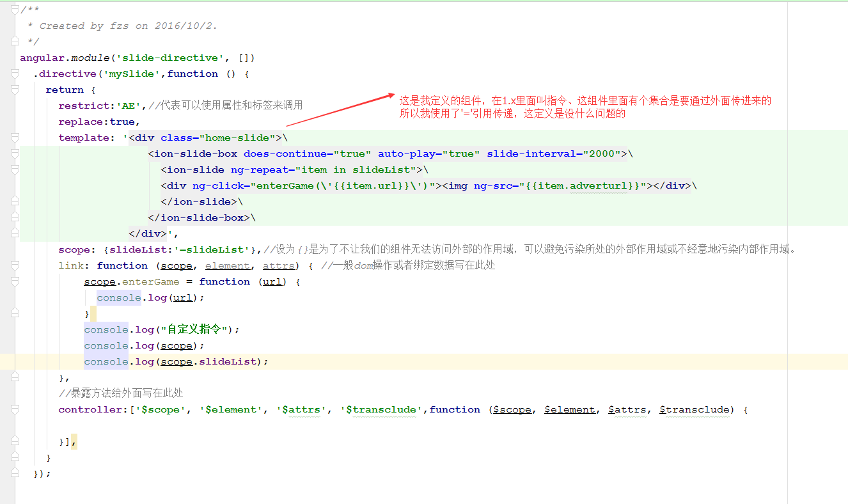Collapse the scope.enterGame function block
The height and width of the screenshot is (504, 848).
click(x=15, y=281)
